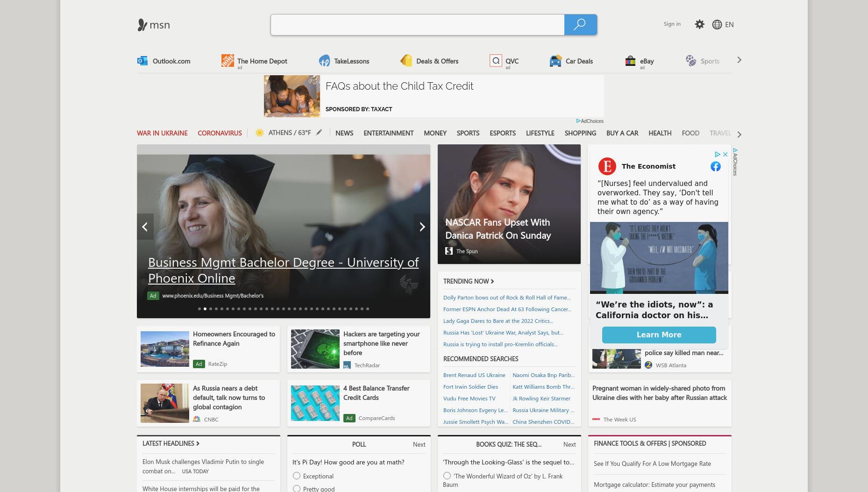
Task: Open Homeowners Refinance house thumbnail
Action: 165,349
